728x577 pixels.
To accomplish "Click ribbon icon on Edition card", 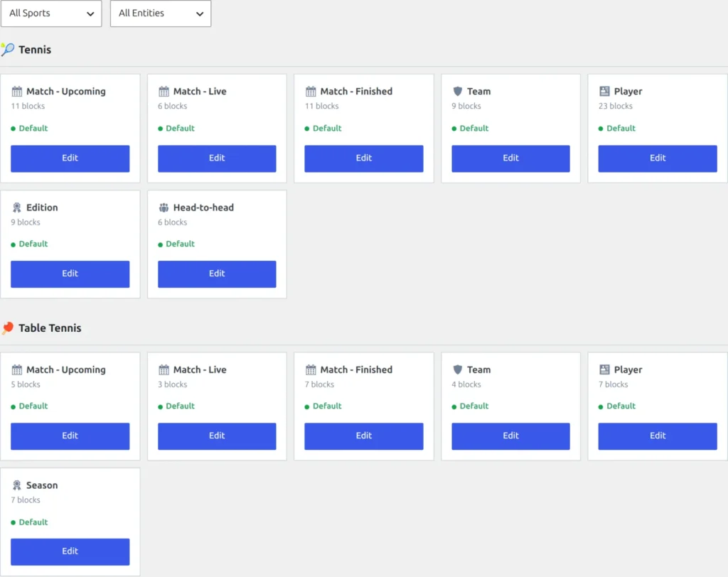I will coord(17,207).
